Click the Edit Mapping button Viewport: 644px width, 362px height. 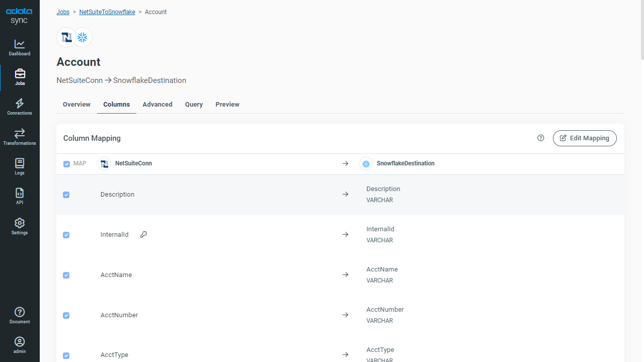click(585, 138)
